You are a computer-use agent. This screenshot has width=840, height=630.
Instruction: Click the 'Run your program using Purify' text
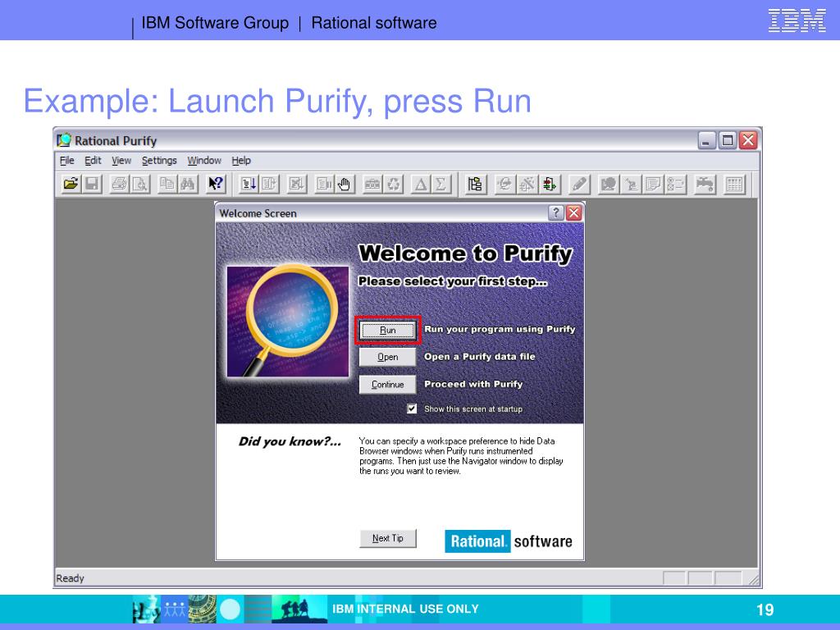coord(500,329)
